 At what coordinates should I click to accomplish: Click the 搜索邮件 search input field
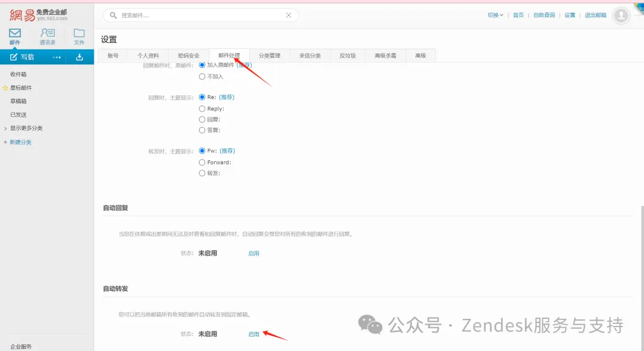tap(179, 15)
